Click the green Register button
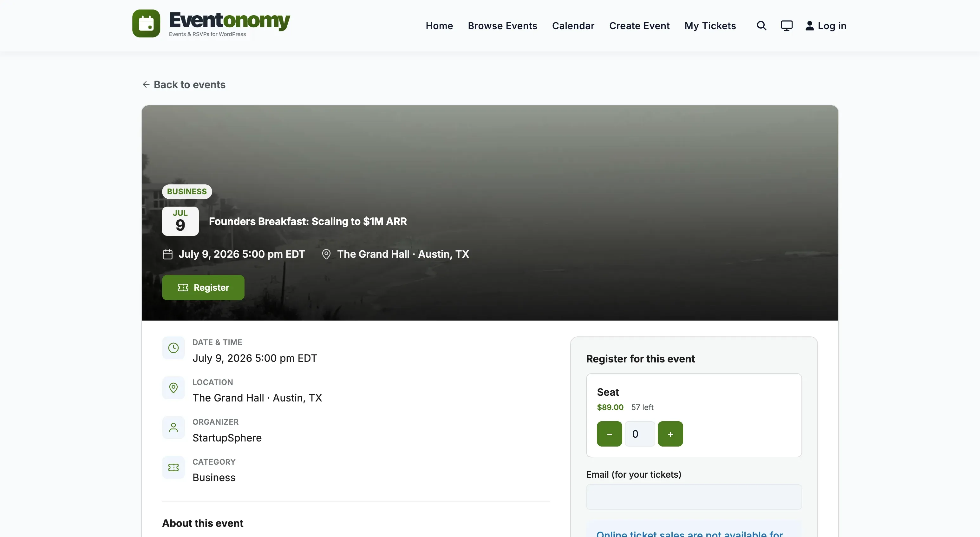 (x=203, y=288)
